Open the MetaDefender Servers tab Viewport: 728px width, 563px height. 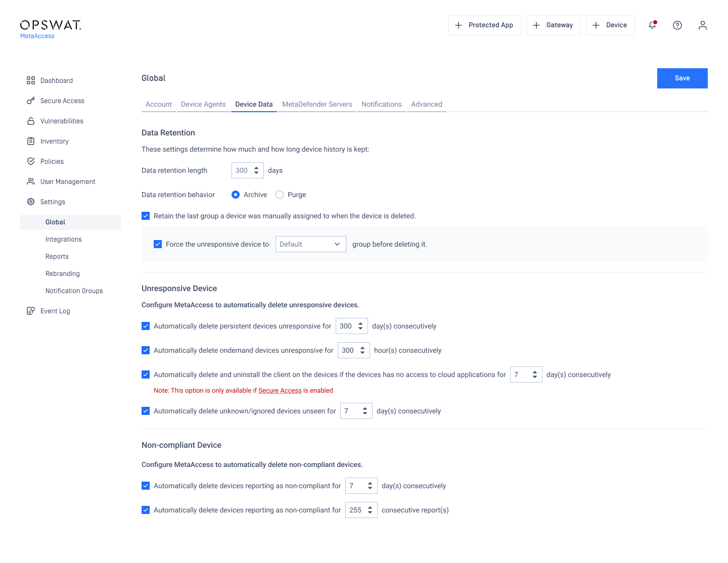point(317,105)
